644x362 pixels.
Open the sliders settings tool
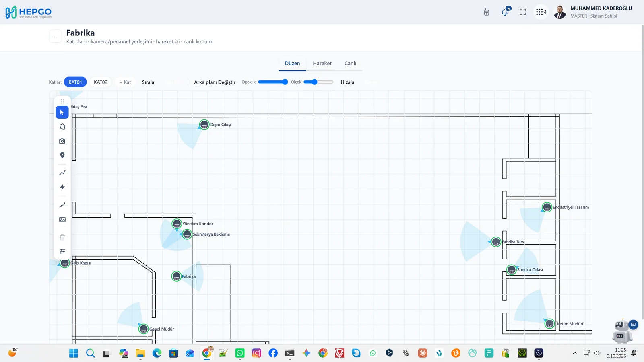coord(62,251)
